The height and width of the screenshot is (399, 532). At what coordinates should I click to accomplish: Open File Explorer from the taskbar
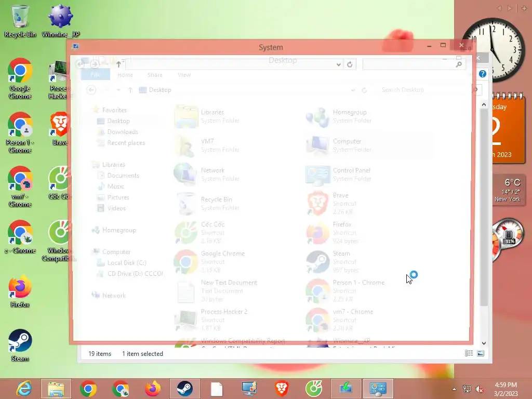(x=56, y=389)
